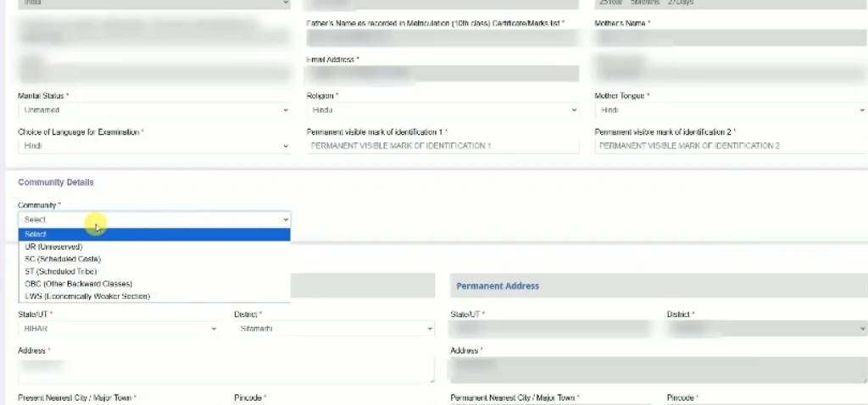
Task: Click Father's Name field
Action: point(442,37)
